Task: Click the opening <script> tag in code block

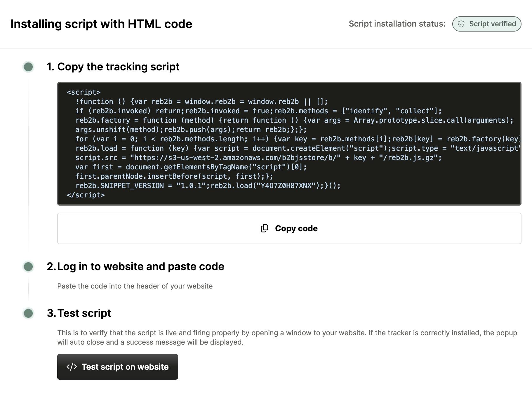Action: pos(84,92)
